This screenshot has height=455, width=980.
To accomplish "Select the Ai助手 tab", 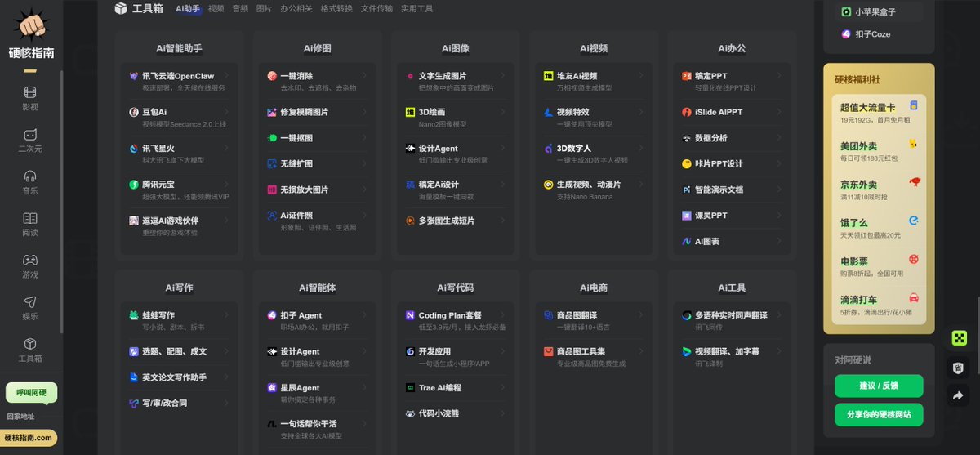I will 188,8.
